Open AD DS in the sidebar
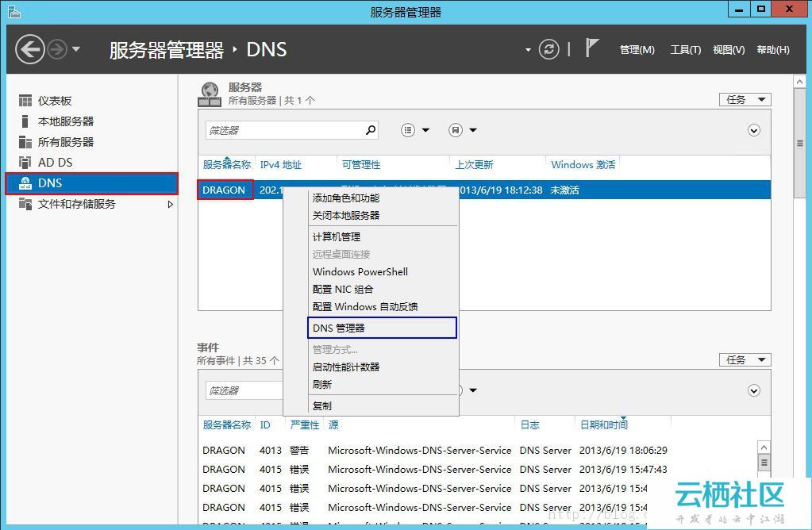 (55, 163)
